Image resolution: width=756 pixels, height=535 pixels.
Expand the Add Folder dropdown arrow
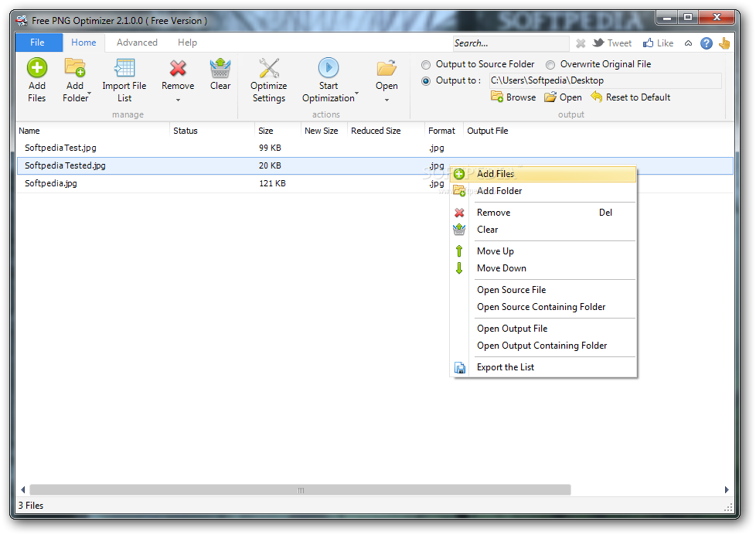point(89,93)
